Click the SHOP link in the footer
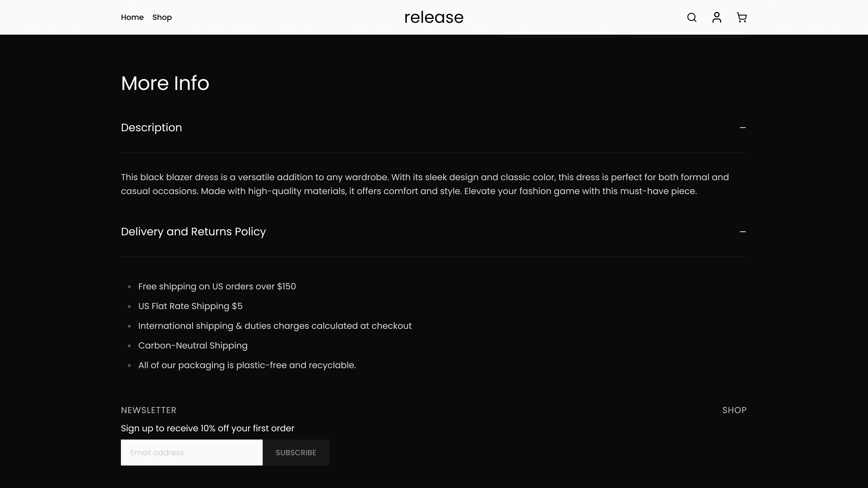 pos(735,410)
